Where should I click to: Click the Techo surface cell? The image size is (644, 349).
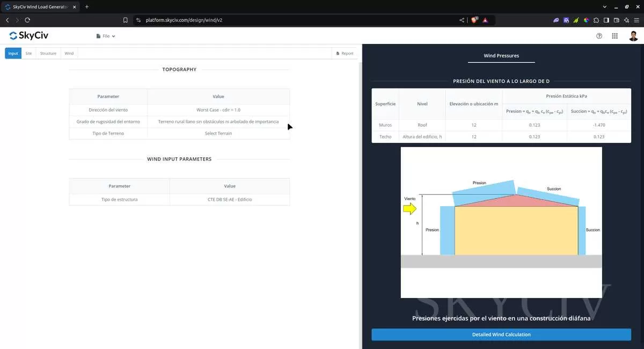[385, 136]
